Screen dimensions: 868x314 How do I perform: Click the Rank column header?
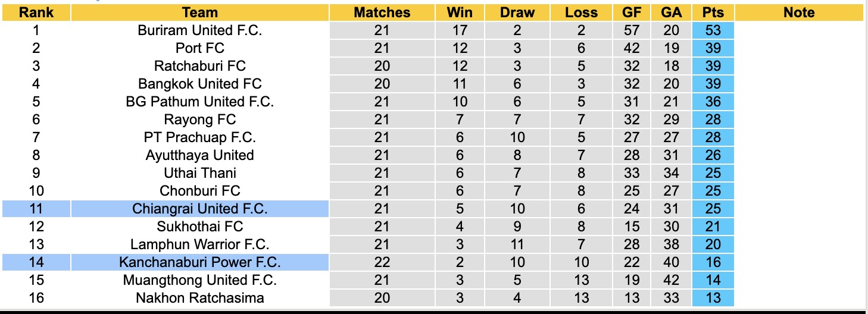point(36,12)
